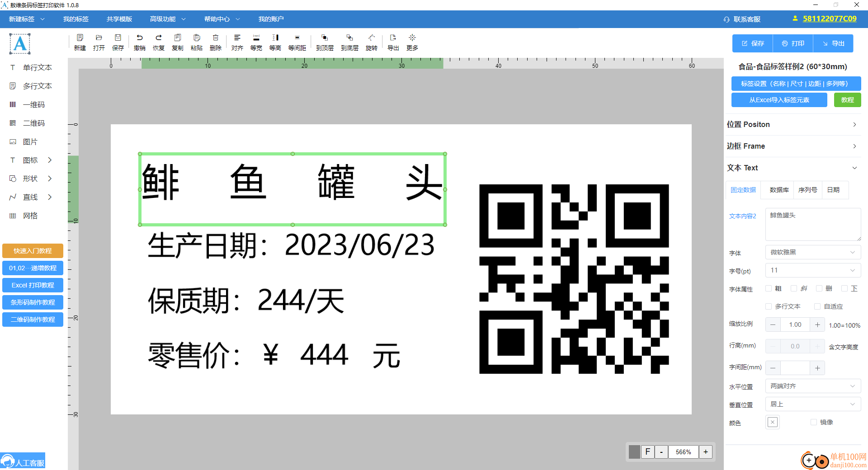Click the 导出 (export) toolbar icon
868x470 pixels.
393,42
